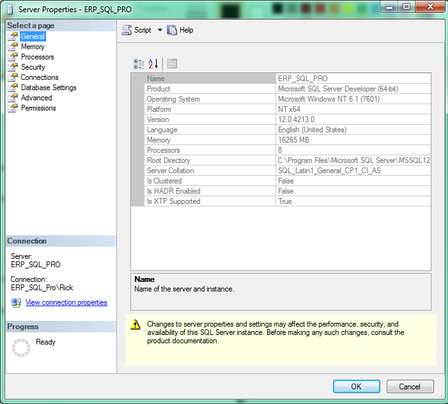Screen dimensions: 448x404
Task: Click the Cancel button
Action: pyautogui.click(x=410, y=386)
